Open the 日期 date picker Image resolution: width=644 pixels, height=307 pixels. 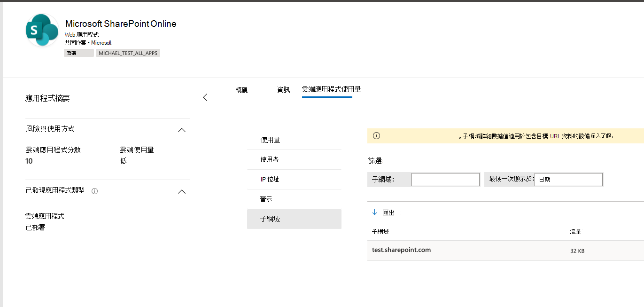point(568,179)
